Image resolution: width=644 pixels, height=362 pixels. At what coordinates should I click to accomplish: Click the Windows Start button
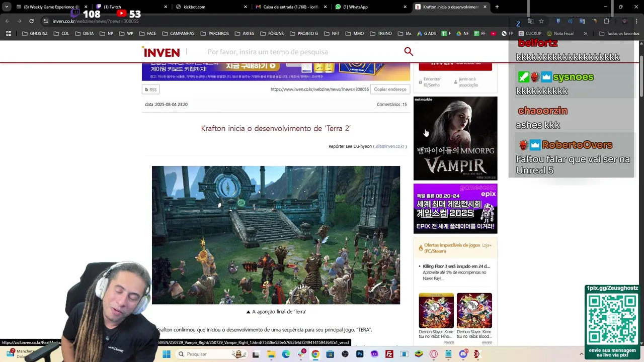(166, 354)
